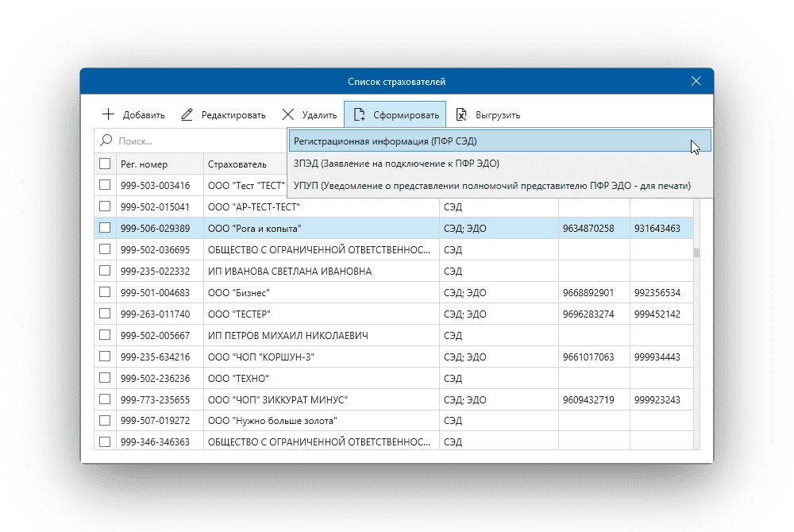Check the ООО "Нужно больше золота" checkbox
The height and width of the screenshot is (532, 794).
pos(105,420)
